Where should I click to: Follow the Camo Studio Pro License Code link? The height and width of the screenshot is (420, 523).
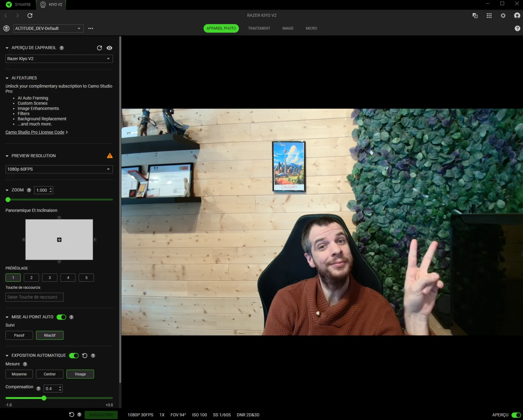point(35,132)
